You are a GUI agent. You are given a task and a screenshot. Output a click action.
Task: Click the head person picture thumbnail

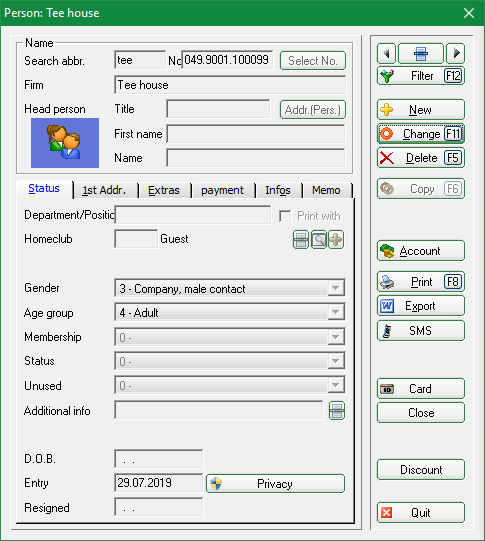click(65, 143)
